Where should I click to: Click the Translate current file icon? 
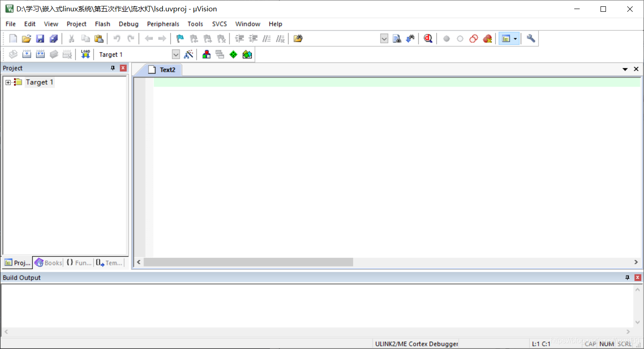point(13,54)
